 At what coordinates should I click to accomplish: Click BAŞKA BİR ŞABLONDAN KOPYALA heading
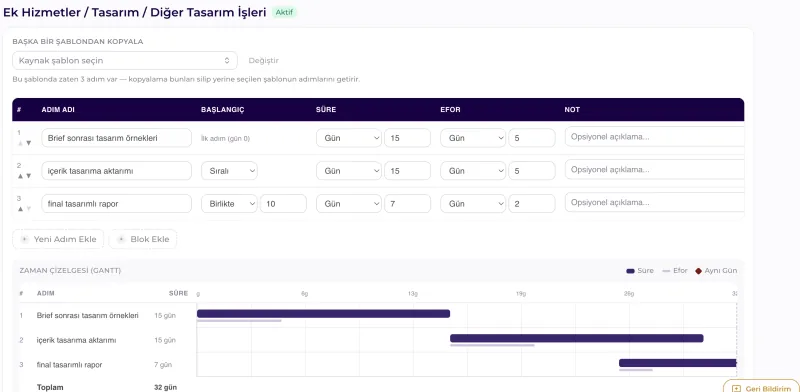click(78, 41)
